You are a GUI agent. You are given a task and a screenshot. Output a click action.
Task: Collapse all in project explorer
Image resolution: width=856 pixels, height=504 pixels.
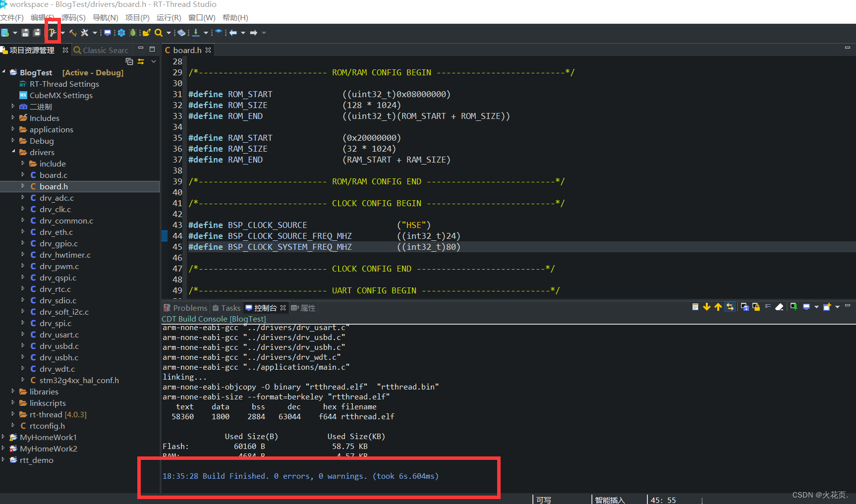tap(129, 61)
